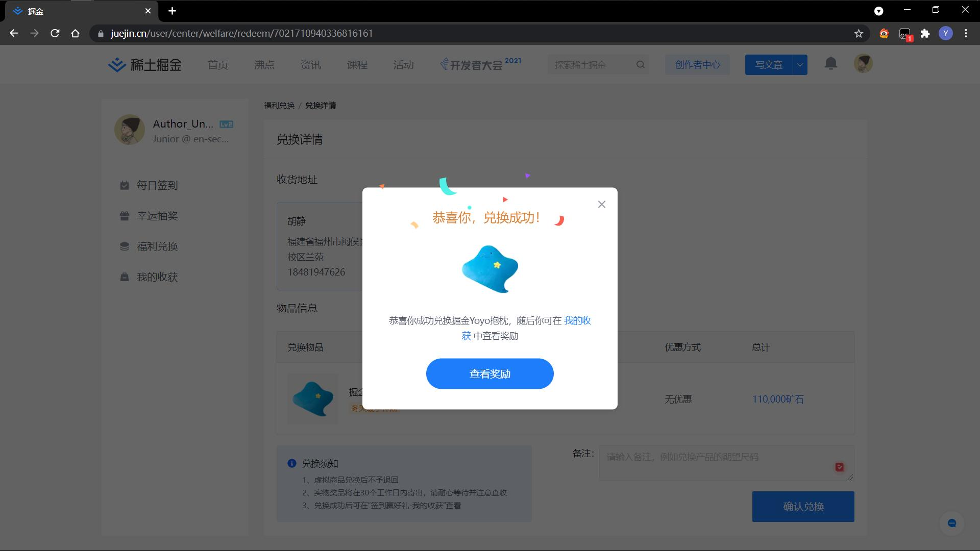The height and width of the screenshot is (551, 980).
Task: Click the search magnifier icon
Action: pos(641,65)
